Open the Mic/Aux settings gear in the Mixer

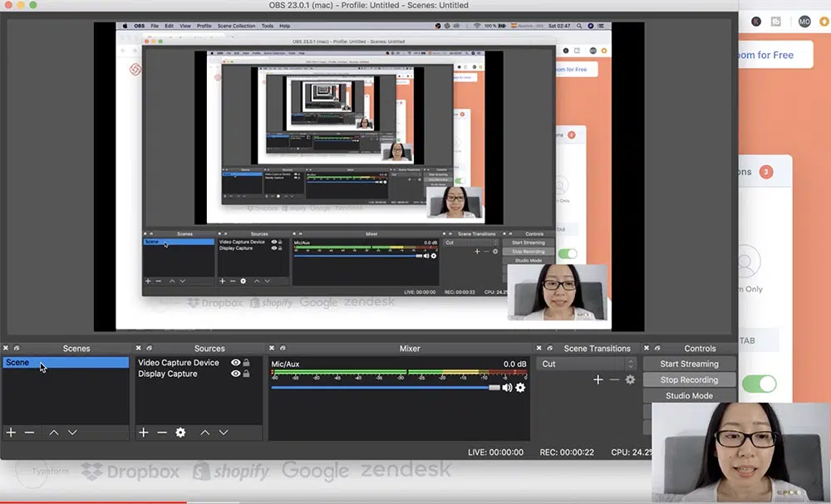coord(520,388)
